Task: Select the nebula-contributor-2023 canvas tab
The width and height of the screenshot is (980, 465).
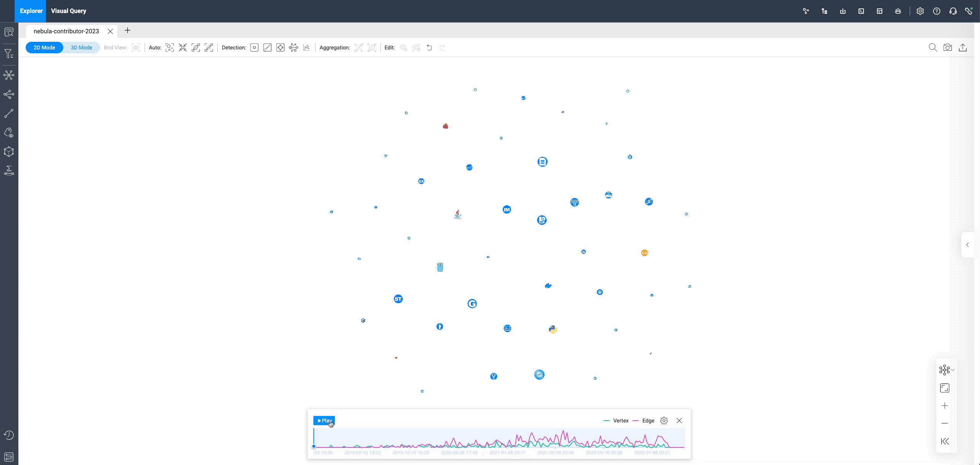Action: (66, 31)
